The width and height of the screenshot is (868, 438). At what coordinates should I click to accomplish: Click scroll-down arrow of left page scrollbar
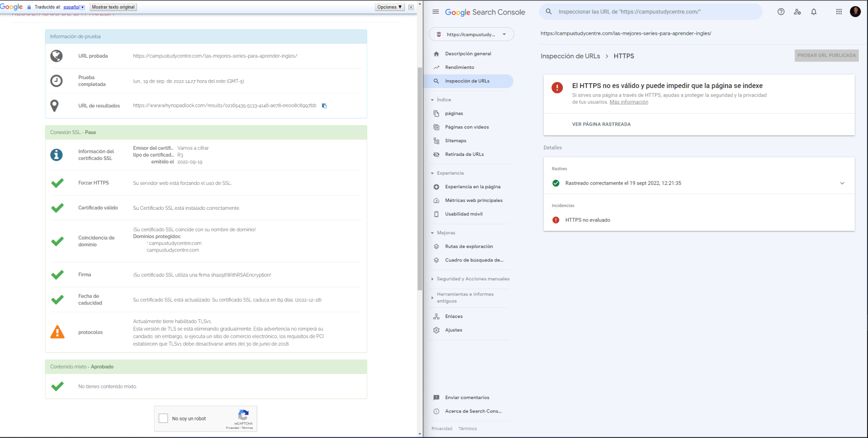point(420,434)
